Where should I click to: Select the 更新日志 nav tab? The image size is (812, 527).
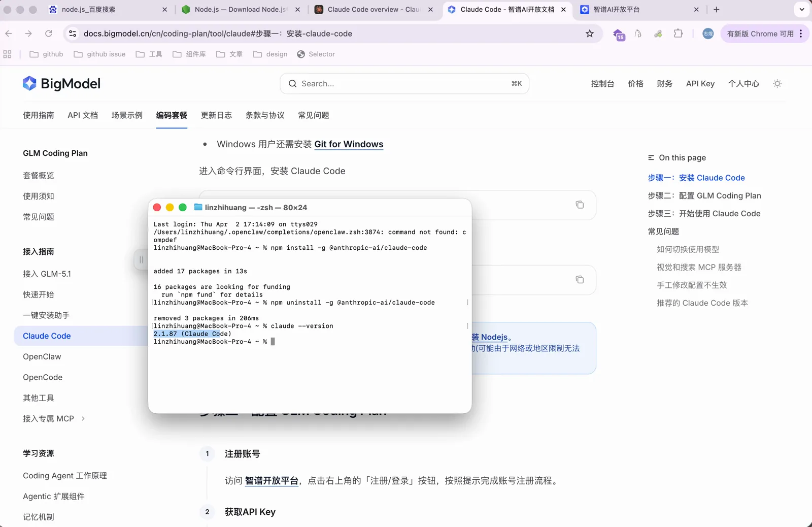[x=216, y=115]
